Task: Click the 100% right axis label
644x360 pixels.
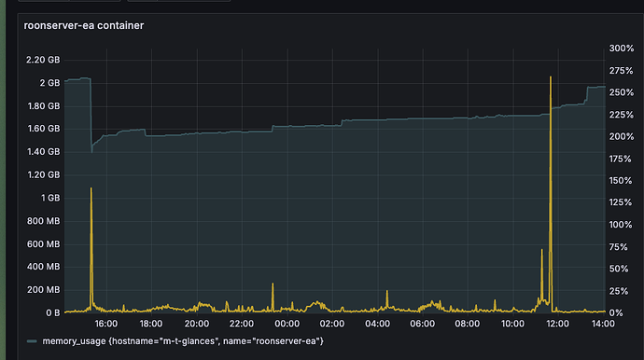Action: point(621,225)
